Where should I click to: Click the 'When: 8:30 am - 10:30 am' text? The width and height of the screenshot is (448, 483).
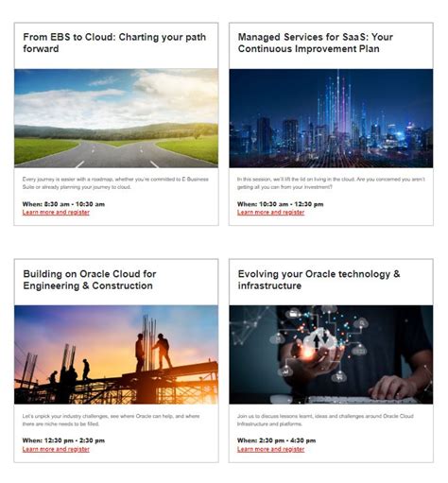(63, 204)
